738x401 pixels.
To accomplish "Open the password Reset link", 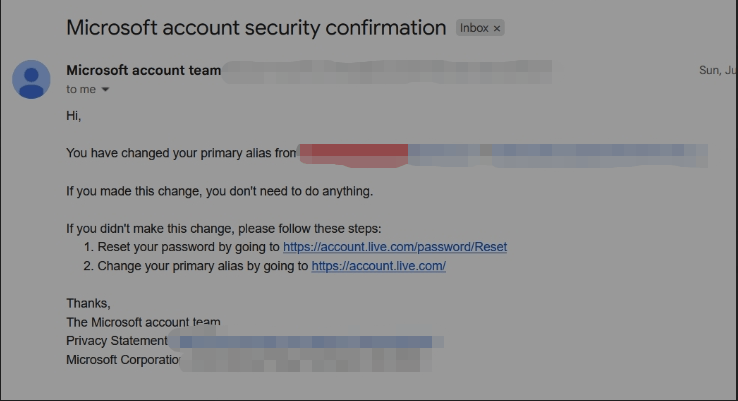I will (395, 247).
